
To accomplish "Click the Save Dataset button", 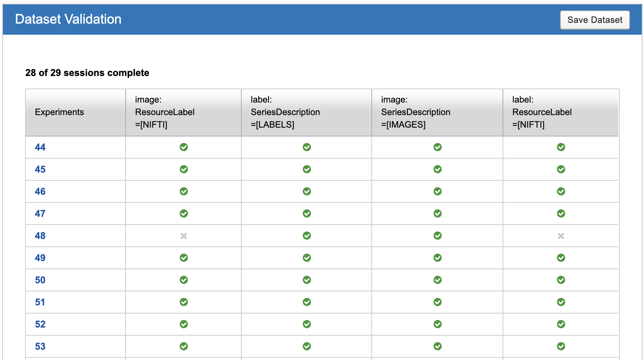I will point(595,20).
